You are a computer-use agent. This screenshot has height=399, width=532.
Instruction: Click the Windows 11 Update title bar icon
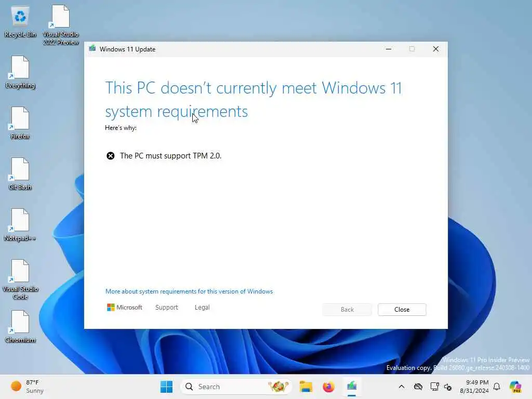pos(92,49)
